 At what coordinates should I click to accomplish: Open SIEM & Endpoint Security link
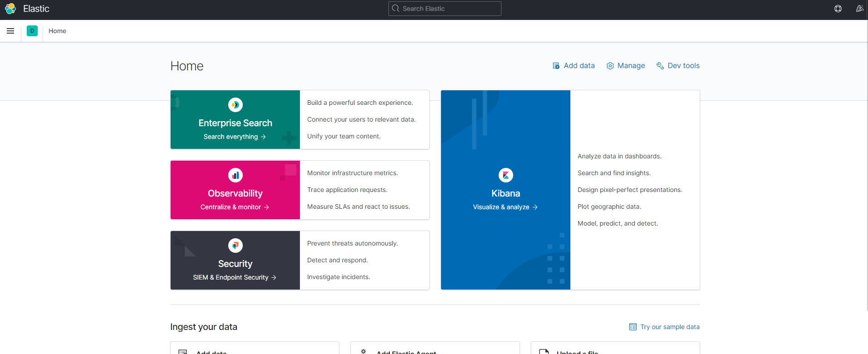coord(235,277)
